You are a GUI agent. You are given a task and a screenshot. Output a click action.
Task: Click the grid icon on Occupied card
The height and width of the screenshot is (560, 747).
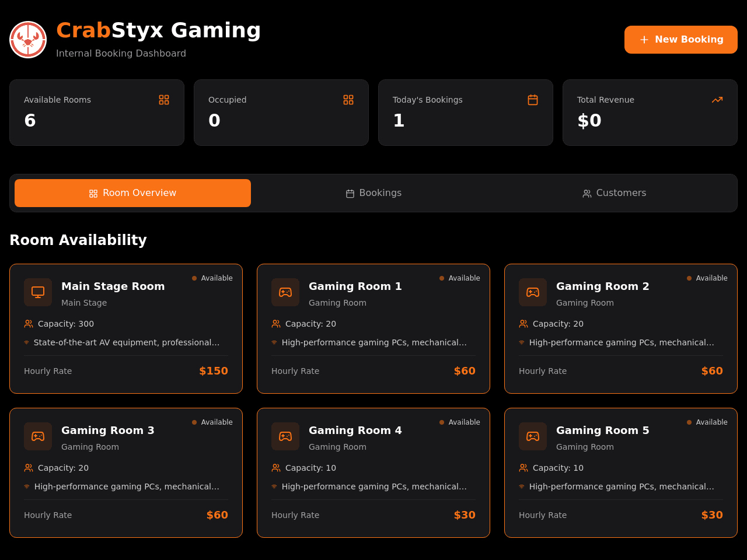coord(348,100)
